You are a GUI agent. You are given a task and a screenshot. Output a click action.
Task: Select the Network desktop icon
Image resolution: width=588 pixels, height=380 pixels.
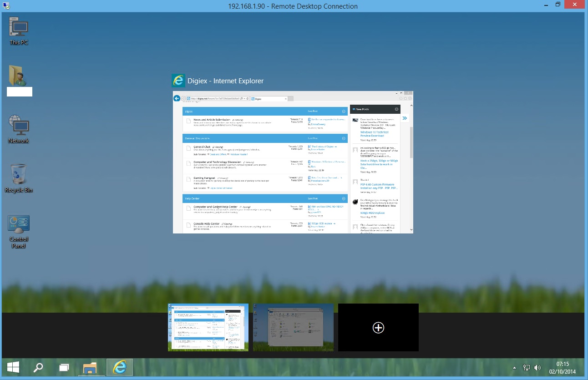[x=19, y=129]
